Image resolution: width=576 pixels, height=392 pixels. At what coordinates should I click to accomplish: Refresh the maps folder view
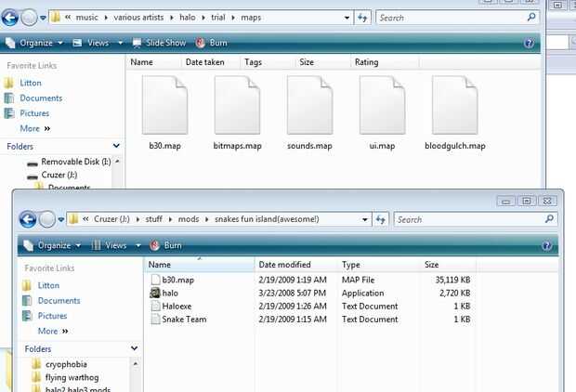362,18
